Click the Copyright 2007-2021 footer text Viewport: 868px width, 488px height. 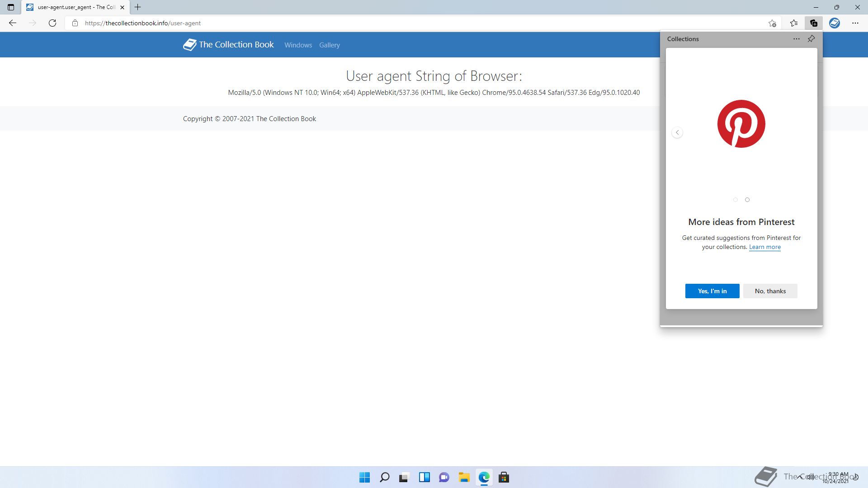click(249, 119)
